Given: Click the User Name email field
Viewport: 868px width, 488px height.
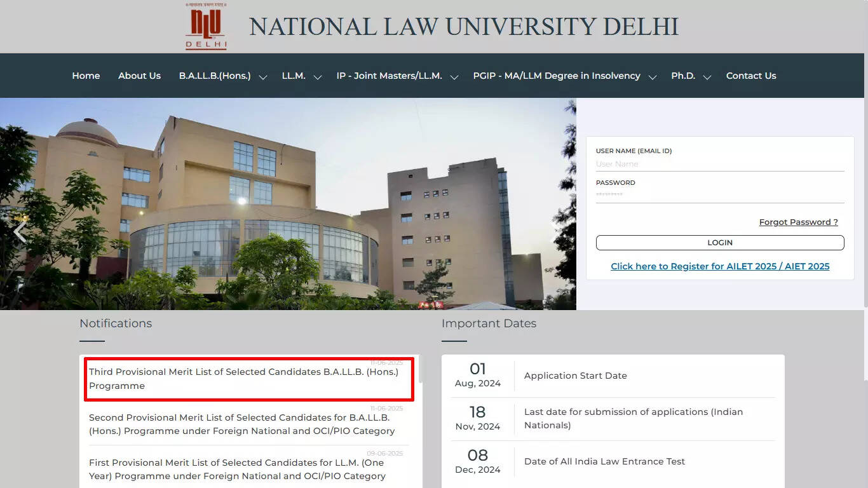Looking at the screenshot, I should click(720, 164).
